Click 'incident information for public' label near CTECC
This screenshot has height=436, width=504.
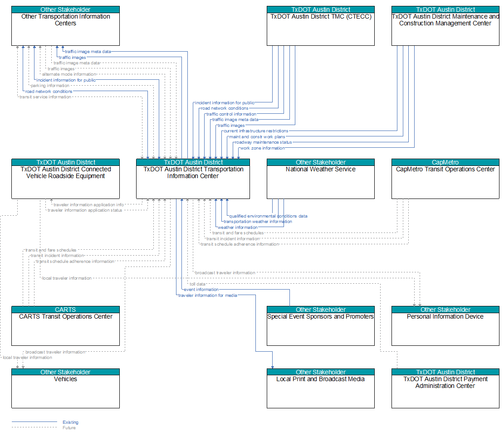point(225,103)
